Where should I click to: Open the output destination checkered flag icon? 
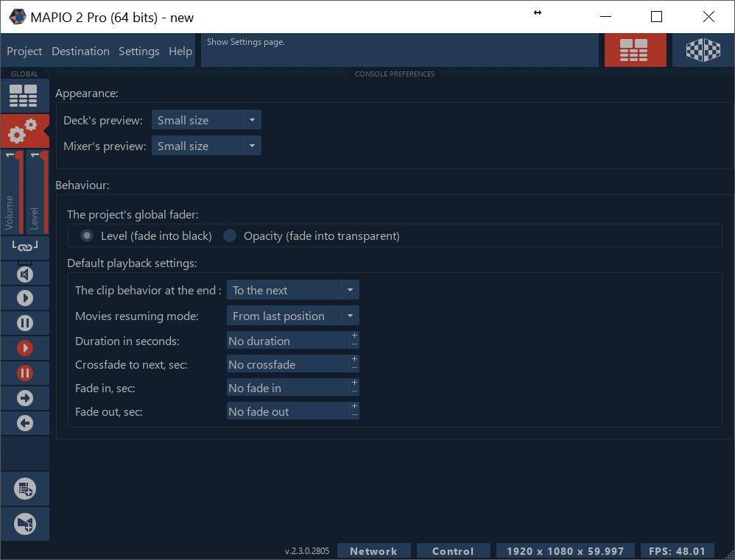click(x=703, y=50)
